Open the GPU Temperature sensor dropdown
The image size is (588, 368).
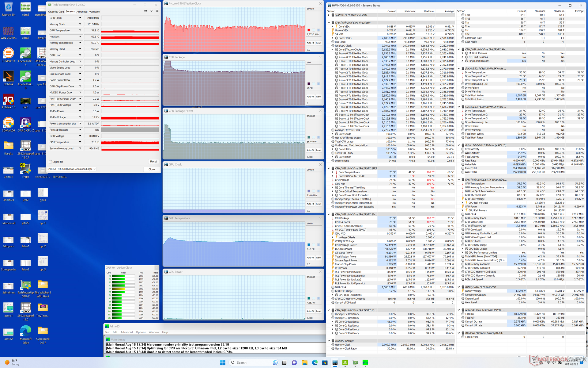pos(80,30)
